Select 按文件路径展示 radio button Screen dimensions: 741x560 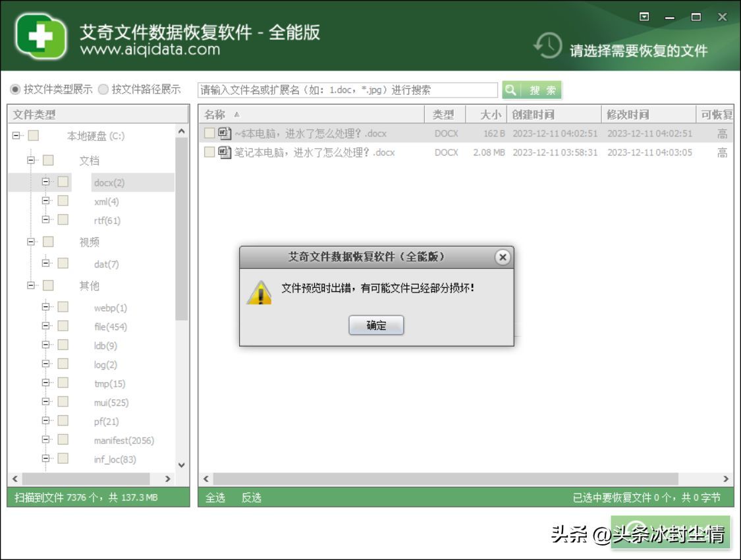pyautogui.click(x=103, y=90)
